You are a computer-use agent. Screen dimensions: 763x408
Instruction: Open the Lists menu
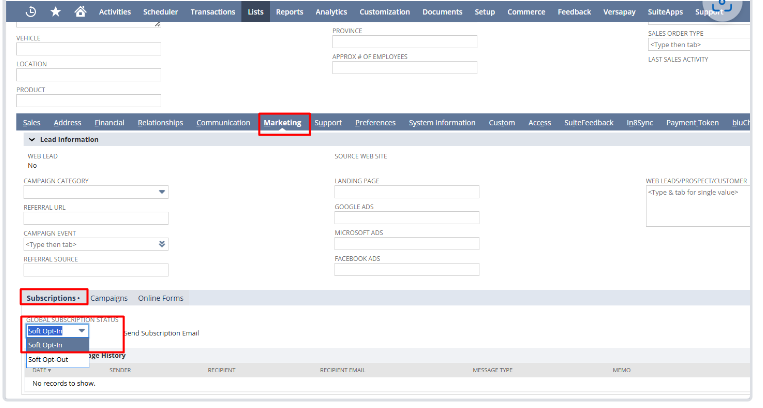click(x=256, y=12)
